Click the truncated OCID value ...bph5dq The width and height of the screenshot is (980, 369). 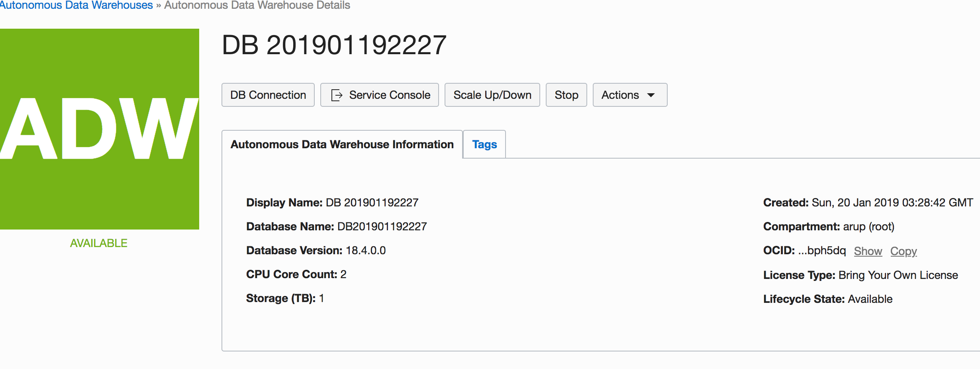point(822,251)
